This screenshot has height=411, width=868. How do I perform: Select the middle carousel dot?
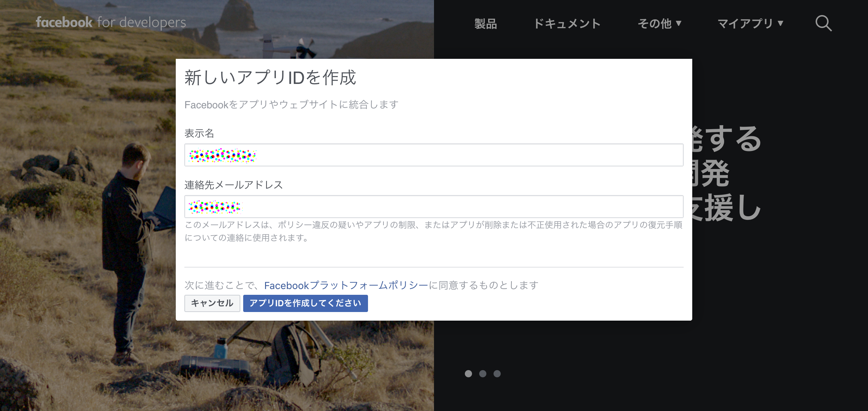pos(482,374)
